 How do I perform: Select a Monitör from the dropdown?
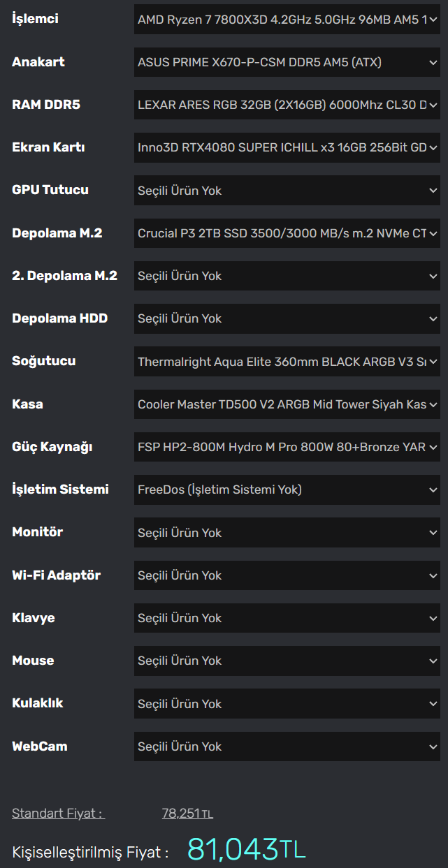[x=287, y=532]
